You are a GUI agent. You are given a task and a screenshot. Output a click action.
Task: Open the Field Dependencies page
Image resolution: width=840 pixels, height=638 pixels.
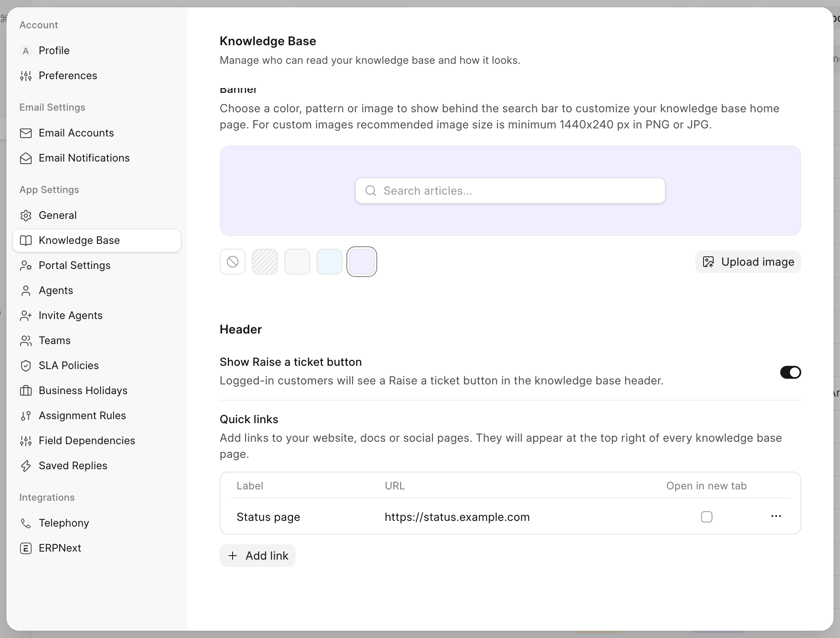pyautogui.click(x=97, y=441)
